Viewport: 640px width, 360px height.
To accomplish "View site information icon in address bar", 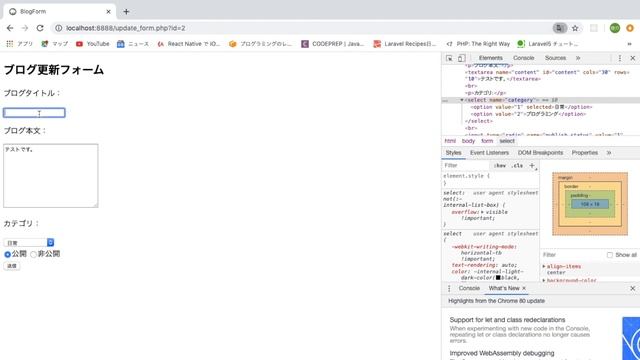I will click(58, 28).
